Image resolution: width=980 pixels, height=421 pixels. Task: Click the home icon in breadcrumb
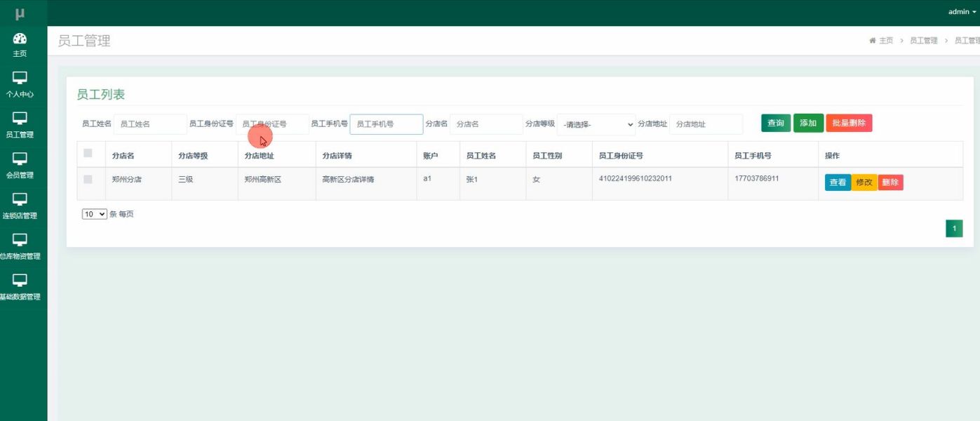coord(873,41)
